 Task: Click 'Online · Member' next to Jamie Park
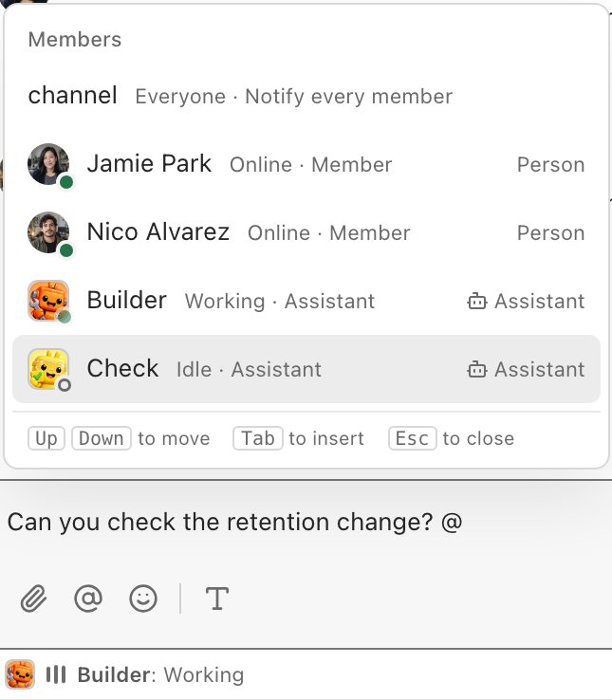pyautogui.click(x=311, y=165)
